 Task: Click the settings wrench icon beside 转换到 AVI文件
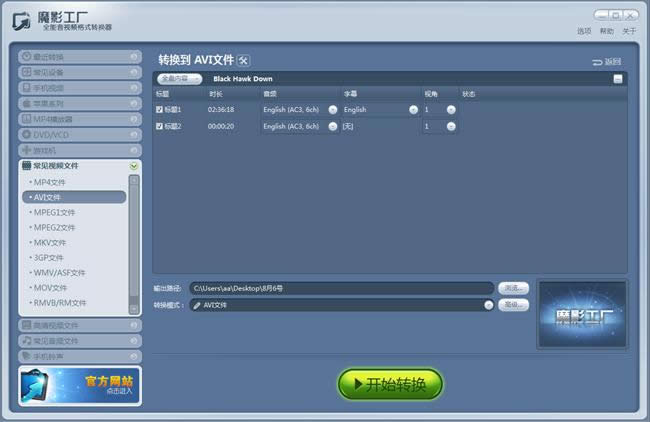pos(243,61)
